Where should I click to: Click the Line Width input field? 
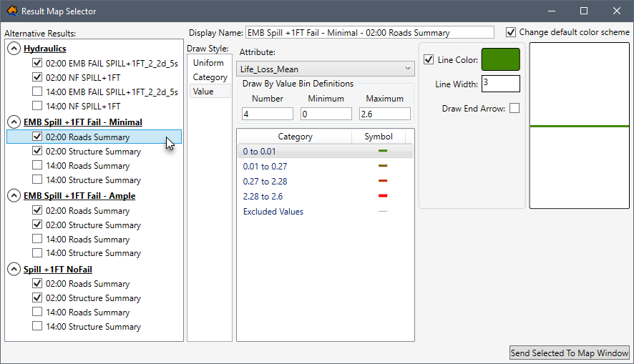click(501, 84)
